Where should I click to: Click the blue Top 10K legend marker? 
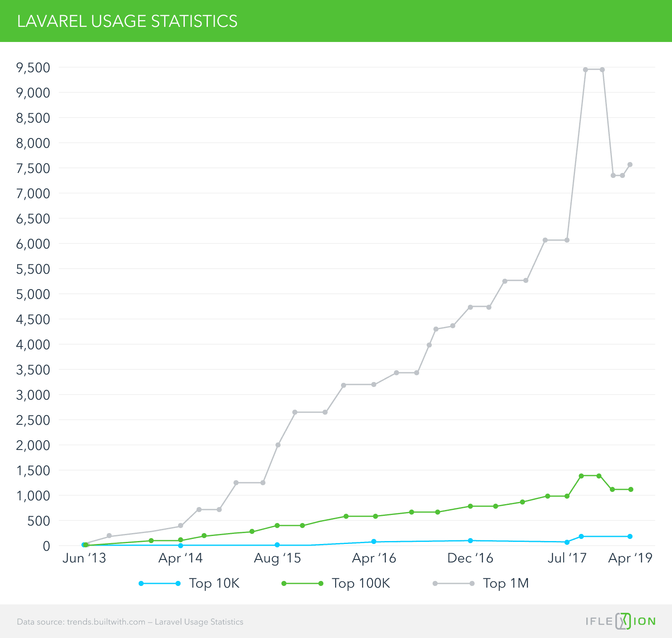pos(160,583)
